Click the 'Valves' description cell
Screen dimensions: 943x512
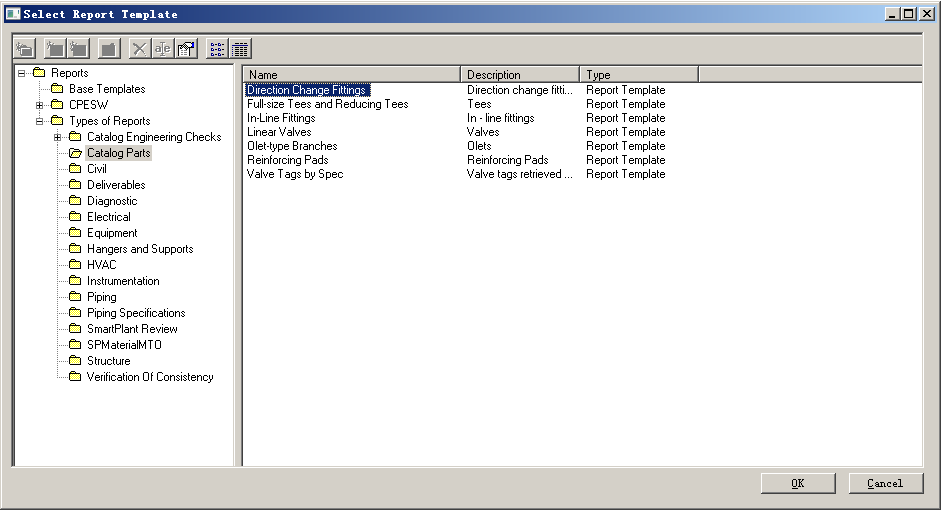click(x=483, y=132)
